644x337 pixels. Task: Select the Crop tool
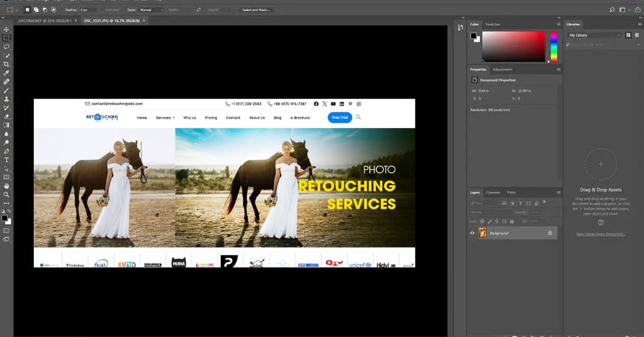tap(6, 64)
